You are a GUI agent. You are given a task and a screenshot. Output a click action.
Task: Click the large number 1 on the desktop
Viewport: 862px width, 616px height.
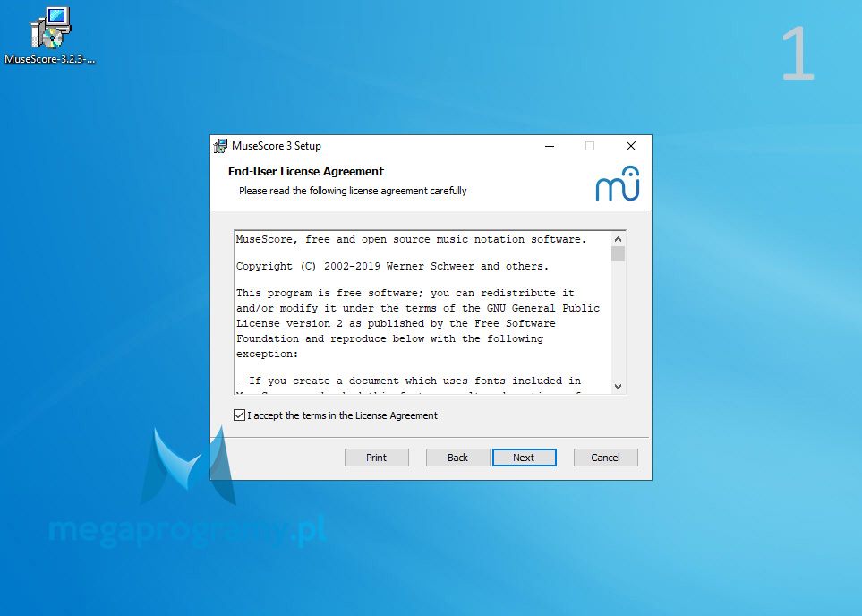coord(798,54)
